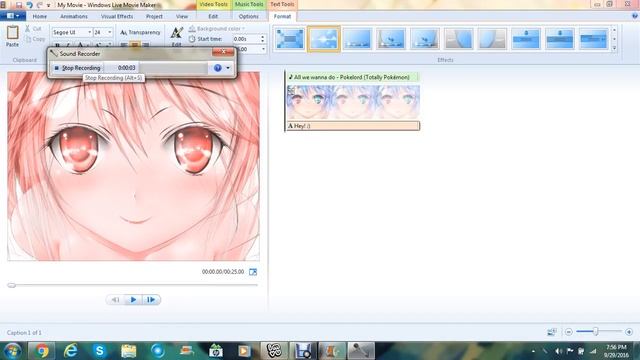Select the video clip on the storyboard
The image size is (640, 360).
click(353, 102)
